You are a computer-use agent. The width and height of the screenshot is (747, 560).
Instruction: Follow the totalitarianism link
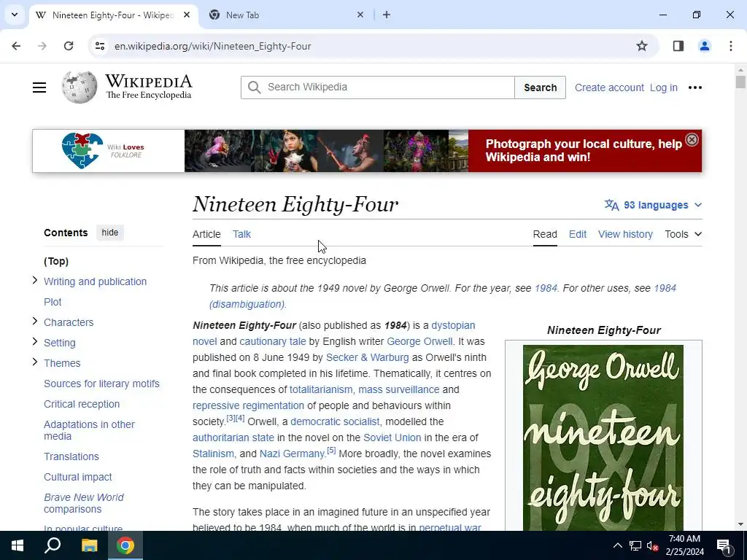321,389
